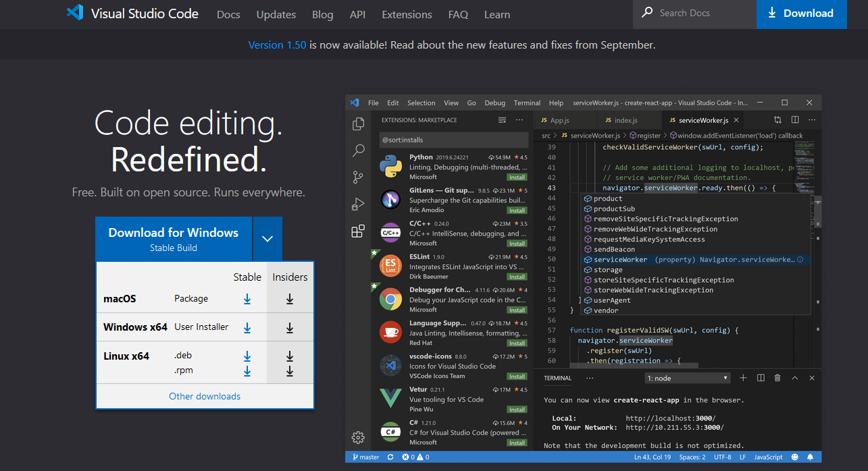
Task: Click the Python extension icon
Action: (x=391, y=166)
